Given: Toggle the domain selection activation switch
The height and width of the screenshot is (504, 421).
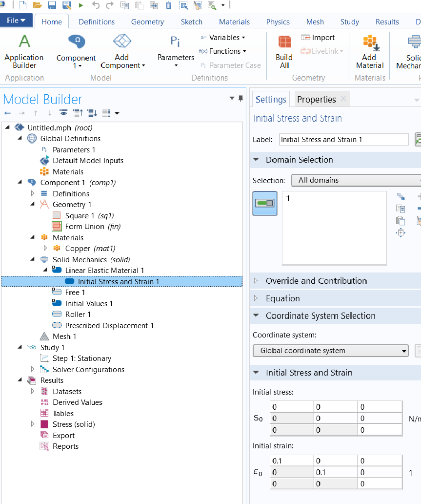Looking at the screenshot, I should coord(265,203).
